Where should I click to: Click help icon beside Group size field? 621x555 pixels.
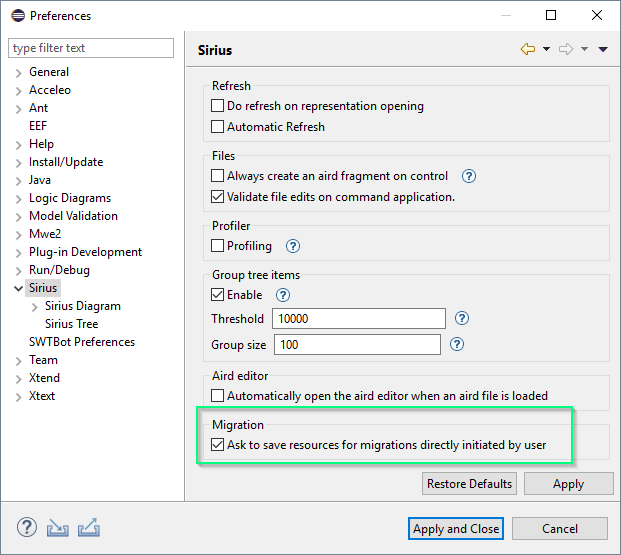coord(457,344)
